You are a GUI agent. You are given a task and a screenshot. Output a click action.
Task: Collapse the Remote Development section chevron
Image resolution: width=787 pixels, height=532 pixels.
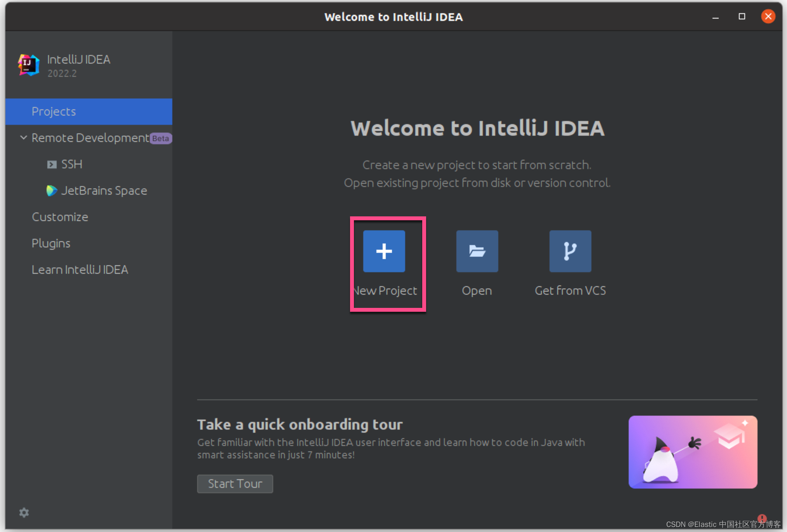[x=24, y=138]
